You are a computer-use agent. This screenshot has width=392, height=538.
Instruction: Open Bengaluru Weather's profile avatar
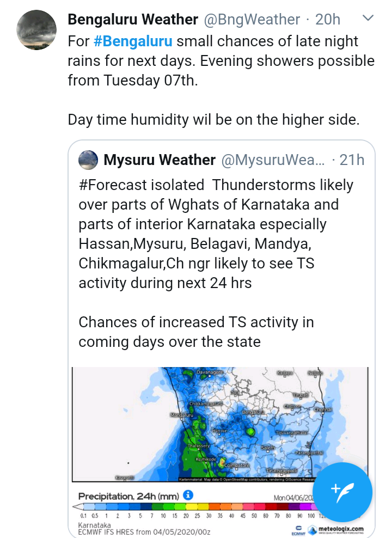pos(36,30)
